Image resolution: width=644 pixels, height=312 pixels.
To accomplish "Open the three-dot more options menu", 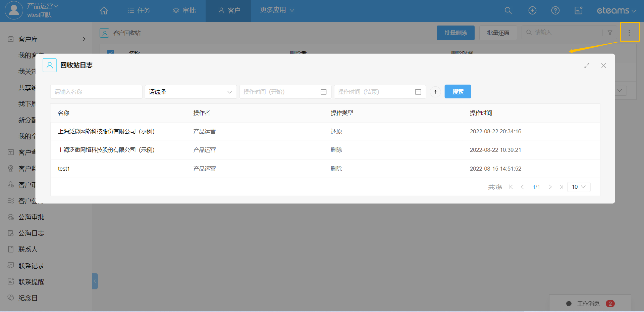I will click(629, 33).
